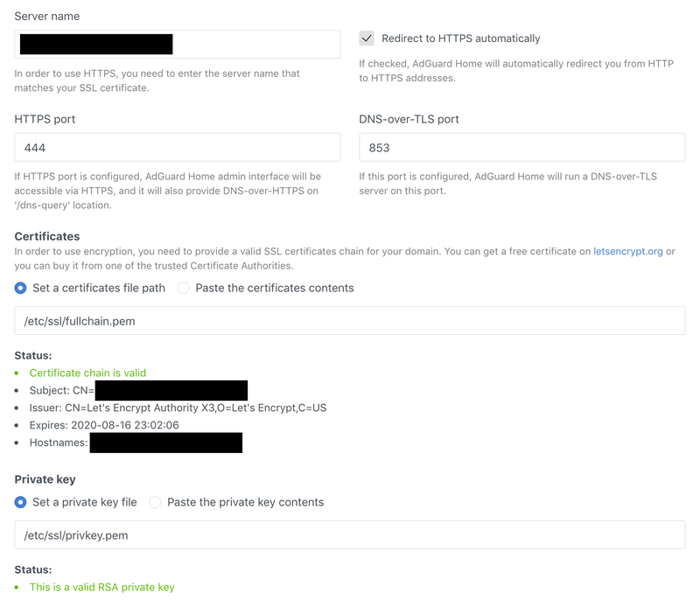This screenshot has height=607, width=700.
Task: Click the /etc/ssl/privkey.pem path field
Action: coord(349,535)
